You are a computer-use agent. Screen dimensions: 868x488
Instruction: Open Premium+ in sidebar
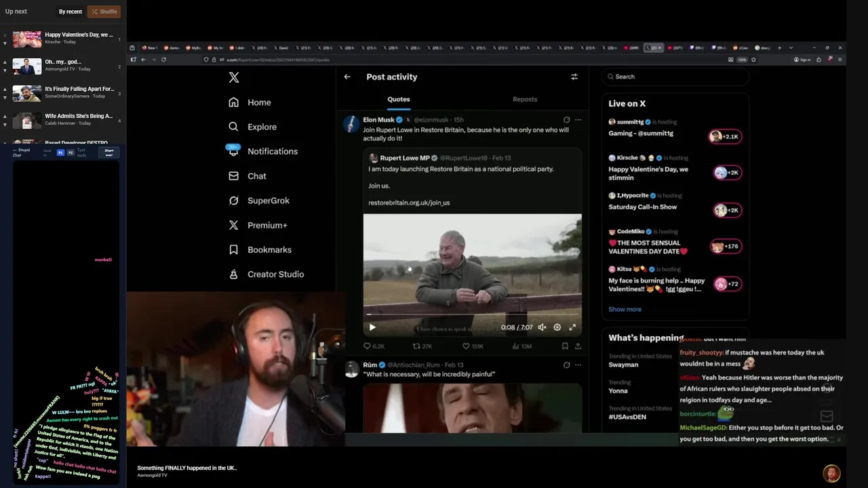[258, 225]
